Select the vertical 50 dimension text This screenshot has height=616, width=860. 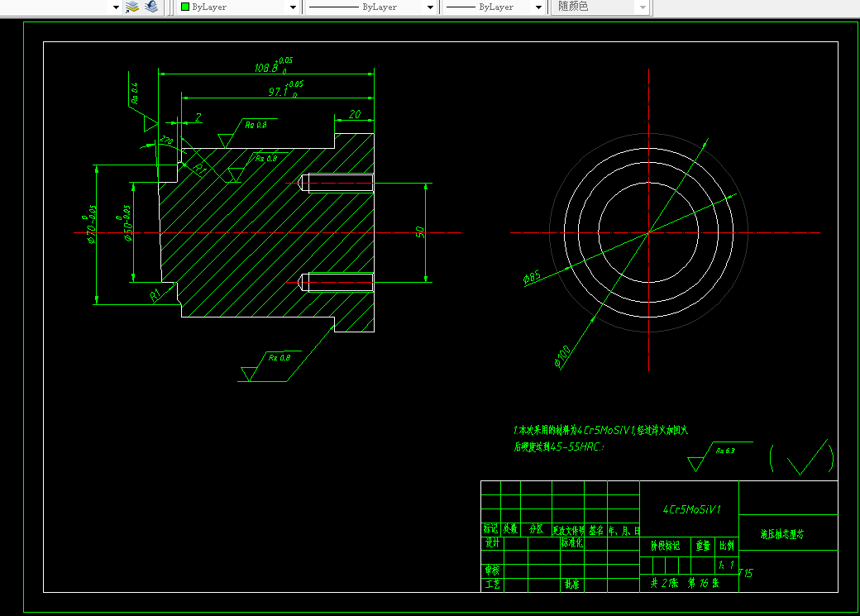click(x=419, y=232)
